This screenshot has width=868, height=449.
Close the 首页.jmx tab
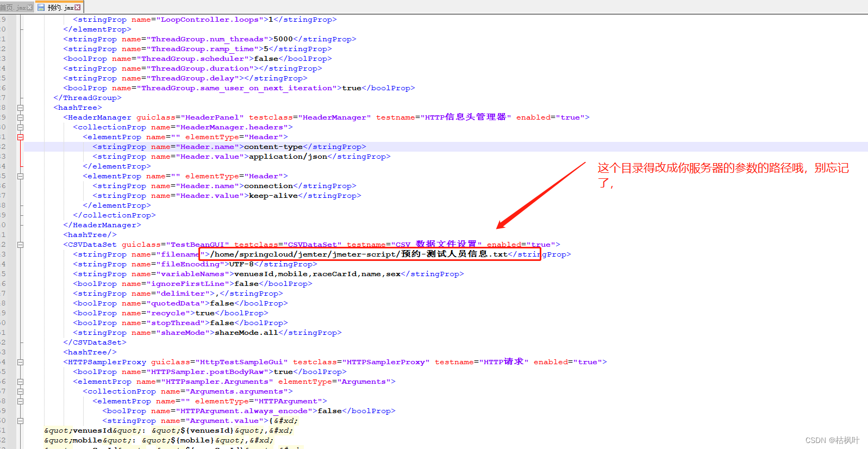[30, 8]
